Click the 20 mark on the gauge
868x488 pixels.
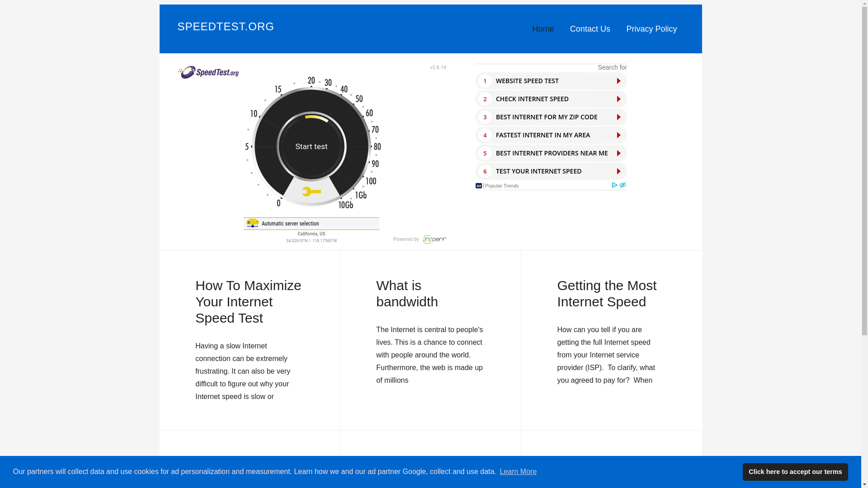[x=311, y=81]
